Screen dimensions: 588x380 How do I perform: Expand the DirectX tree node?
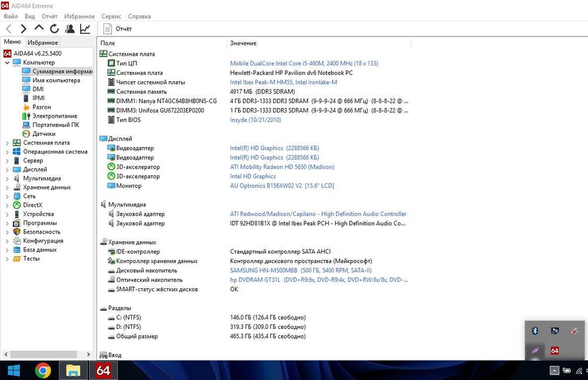pos(7,205)
